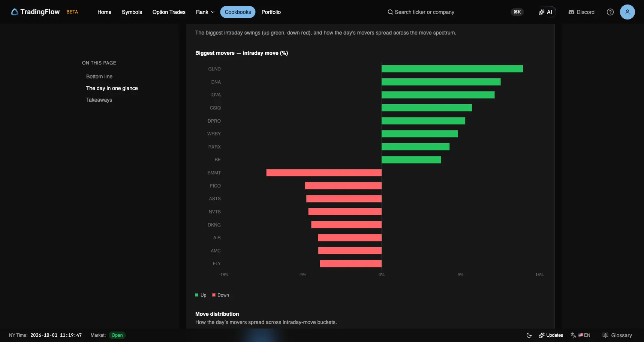This screenshot has width=644, height=342.
Task: Click the BETA label
Action: pyautogui.click(x=72, y=12)
